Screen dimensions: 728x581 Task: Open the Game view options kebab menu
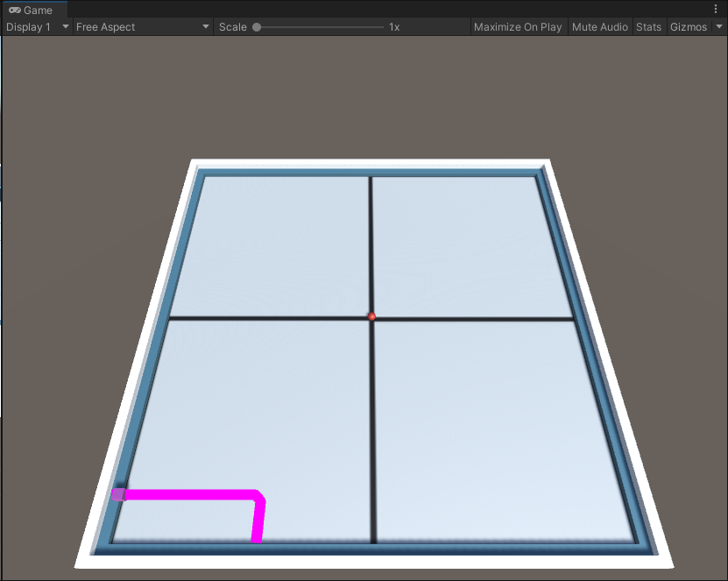716,9
